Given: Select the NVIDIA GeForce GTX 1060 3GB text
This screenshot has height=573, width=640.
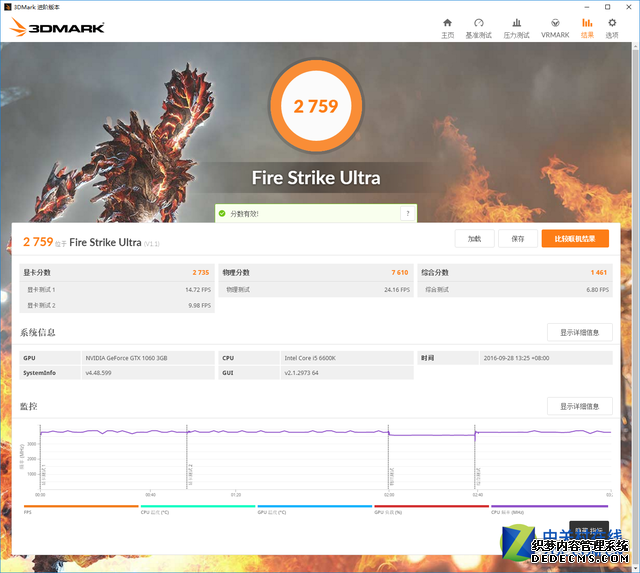Looking at the screenshot, I should (x=126, y=358).
